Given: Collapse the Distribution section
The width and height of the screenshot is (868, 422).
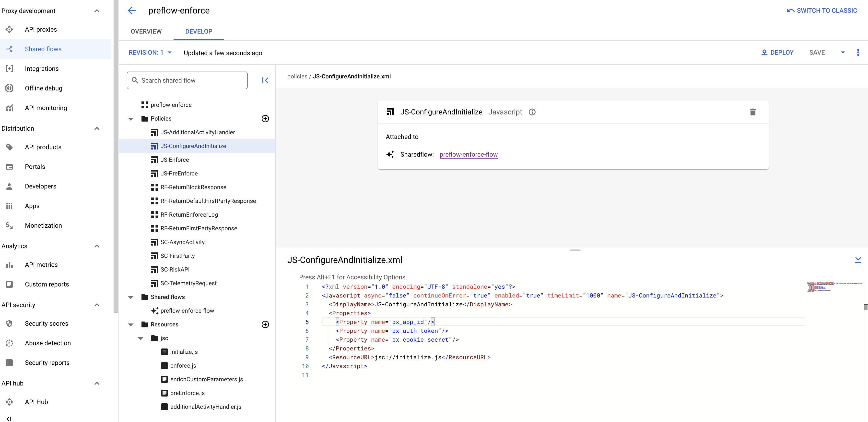Looking at the screenshot, I should pos(97,128).
